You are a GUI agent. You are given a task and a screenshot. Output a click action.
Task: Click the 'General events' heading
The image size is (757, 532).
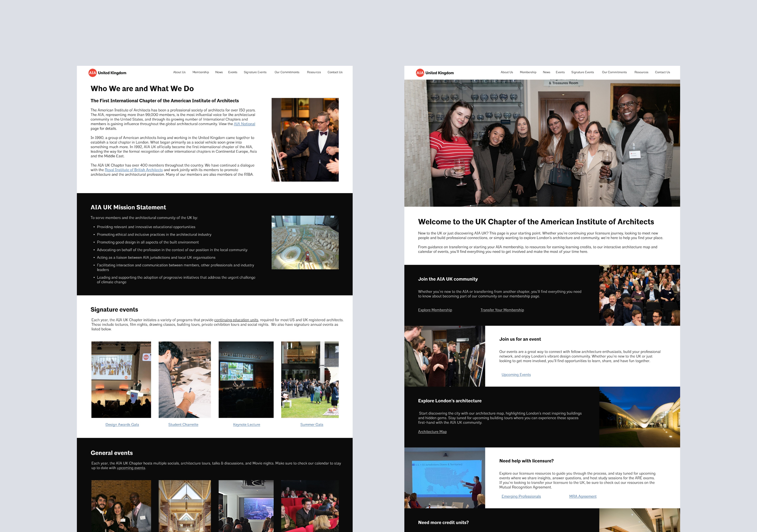point(112,453)
